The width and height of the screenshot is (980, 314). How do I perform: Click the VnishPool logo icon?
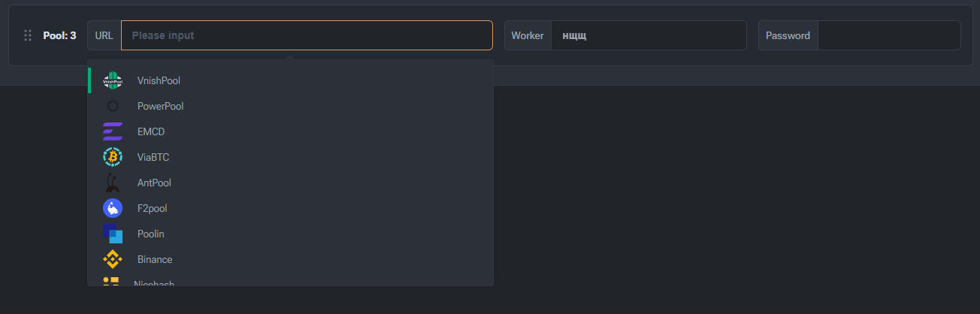pos(113,80)
